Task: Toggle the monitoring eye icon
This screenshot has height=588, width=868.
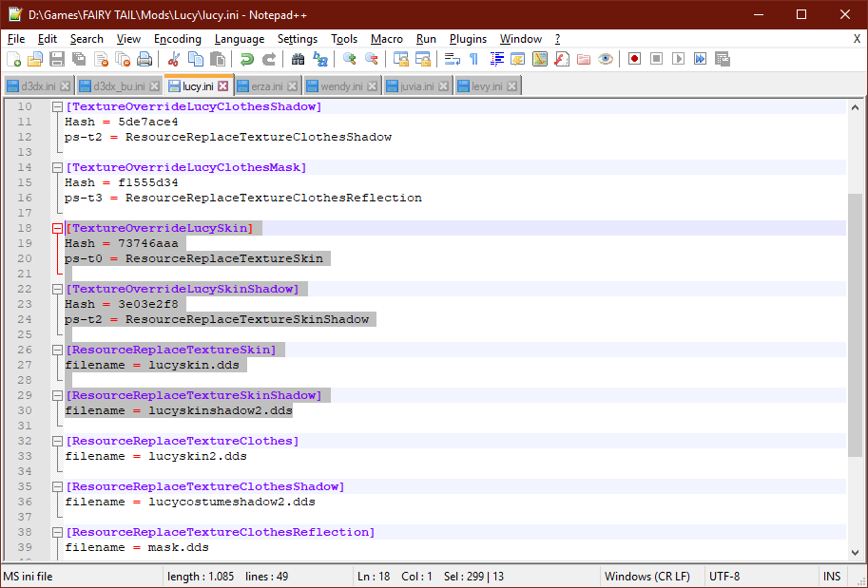Action: [606, 59]
